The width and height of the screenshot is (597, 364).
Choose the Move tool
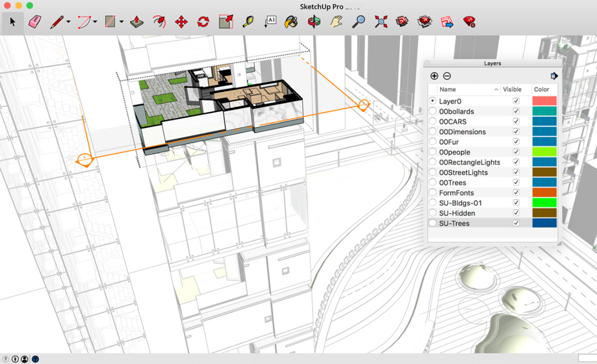click(181, 22)
